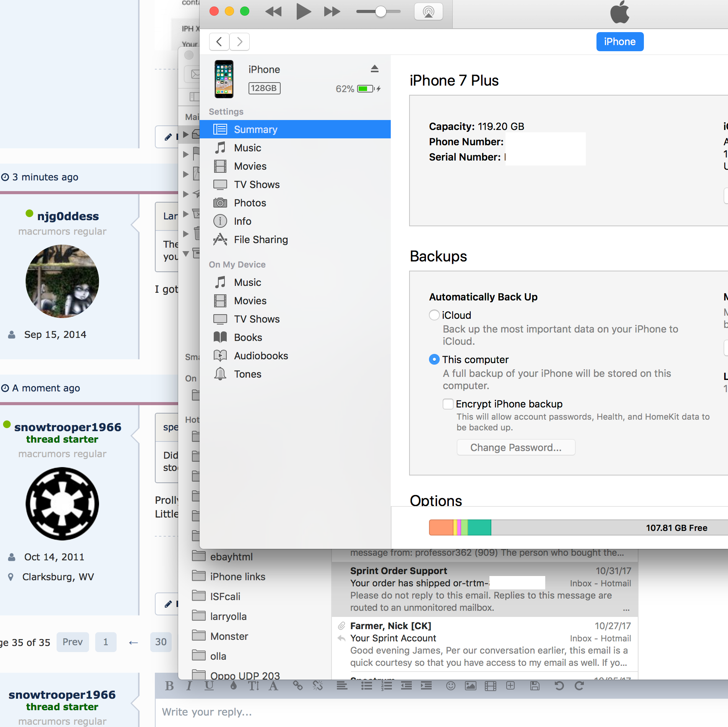Open the text color droplet tool
Screen dimensions: 728x727
pos(233,686)
